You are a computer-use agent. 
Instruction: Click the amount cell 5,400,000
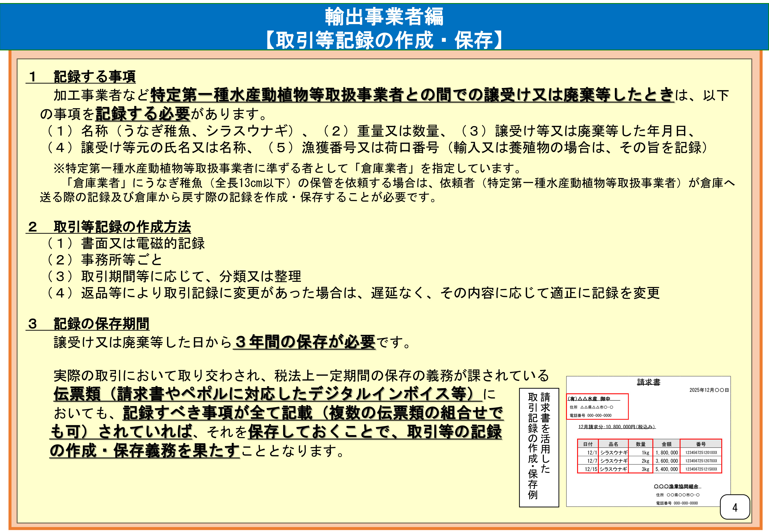tap(666, 469)
